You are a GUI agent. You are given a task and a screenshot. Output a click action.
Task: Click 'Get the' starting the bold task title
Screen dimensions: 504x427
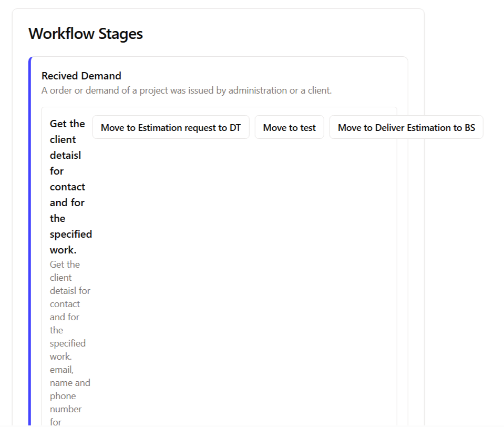(67, 124)
